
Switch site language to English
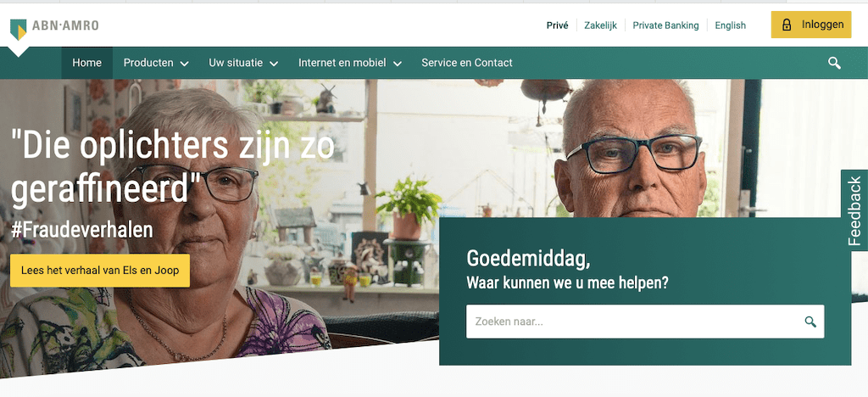[x=730, y=25]
